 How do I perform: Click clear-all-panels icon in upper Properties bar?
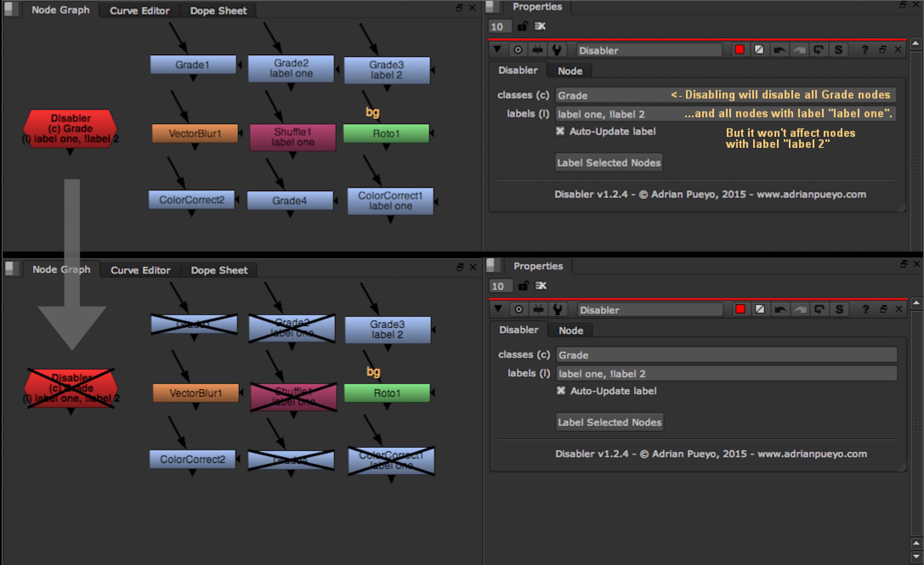pos(540,26)
